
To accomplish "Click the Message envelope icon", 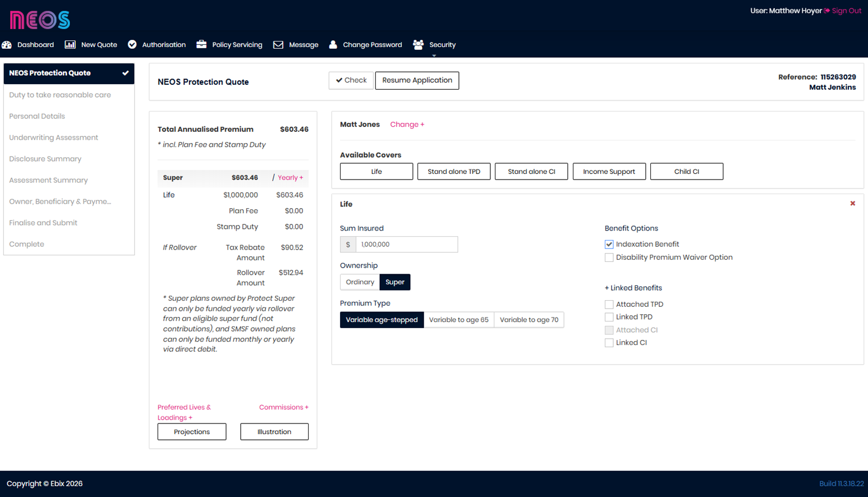I will (278, 45).
